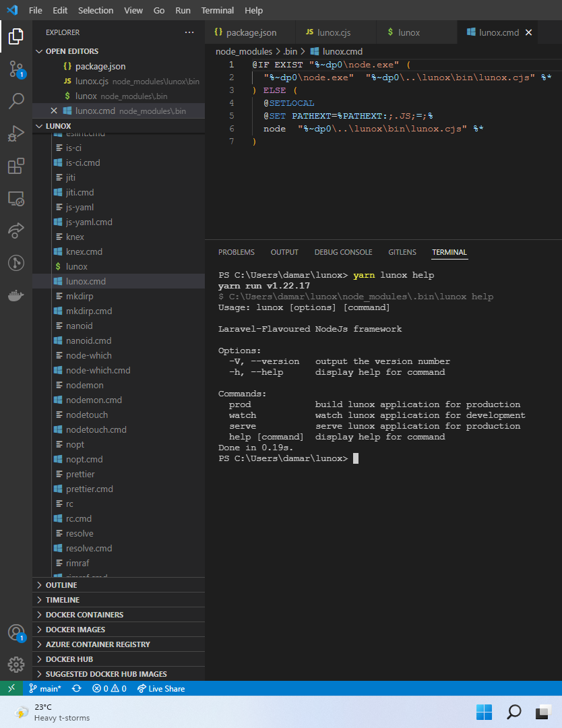
Task: Open package.json in Open Editors
Action: (119, 66)
